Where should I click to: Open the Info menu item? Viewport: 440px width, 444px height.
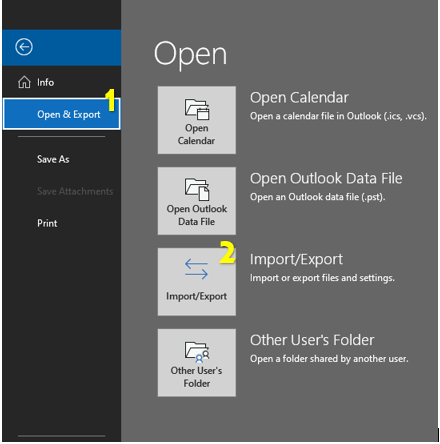click(45, 82)
